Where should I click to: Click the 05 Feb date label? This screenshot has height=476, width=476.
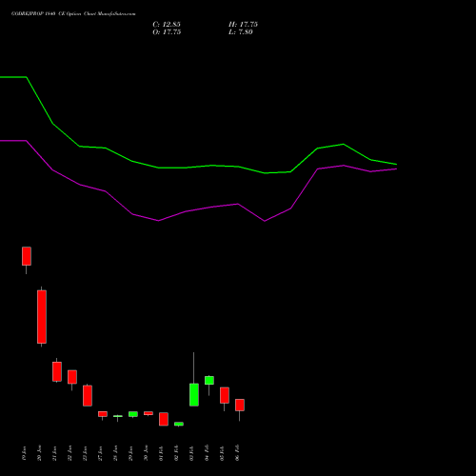[223, 453]
